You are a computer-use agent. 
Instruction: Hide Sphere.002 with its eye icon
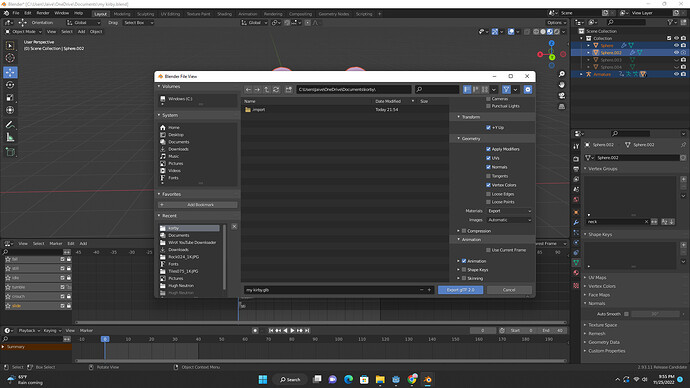click(x=676, y=52)
